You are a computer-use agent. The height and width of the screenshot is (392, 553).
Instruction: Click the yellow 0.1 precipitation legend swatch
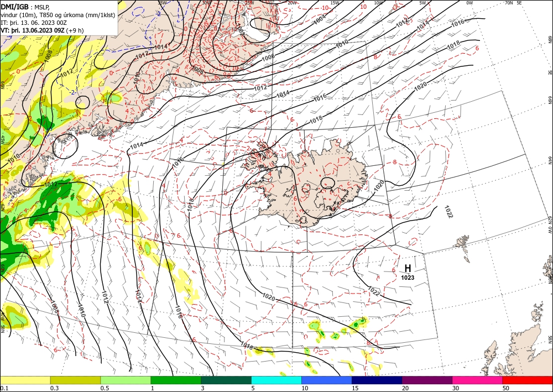(x=25, y=380)
